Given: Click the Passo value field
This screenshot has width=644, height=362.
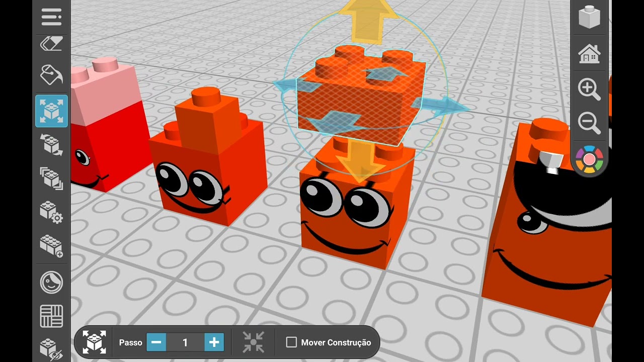Looking at the screenshot, I should point(185,342).
